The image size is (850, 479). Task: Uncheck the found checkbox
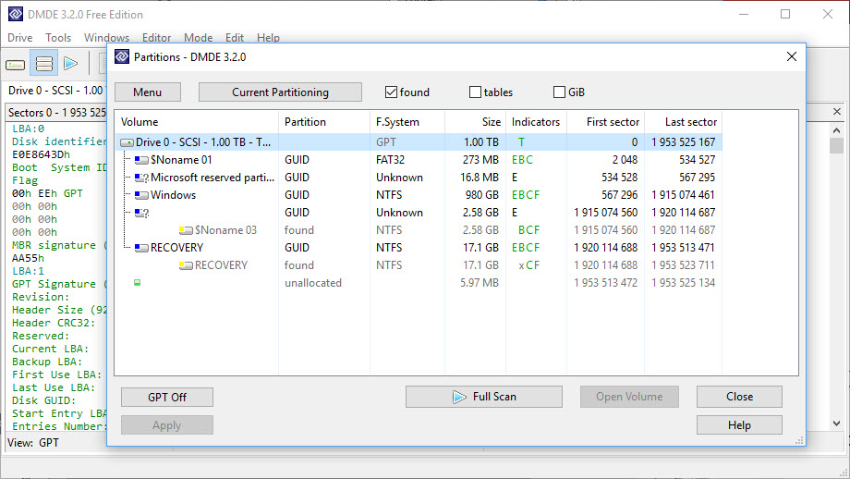click(x=391, y=92)
